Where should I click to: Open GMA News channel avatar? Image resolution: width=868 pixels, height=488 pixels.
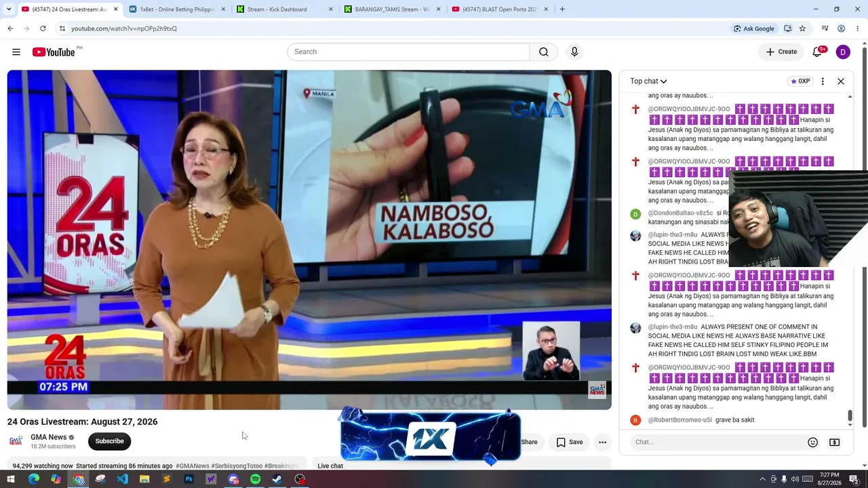coord(16,441)
